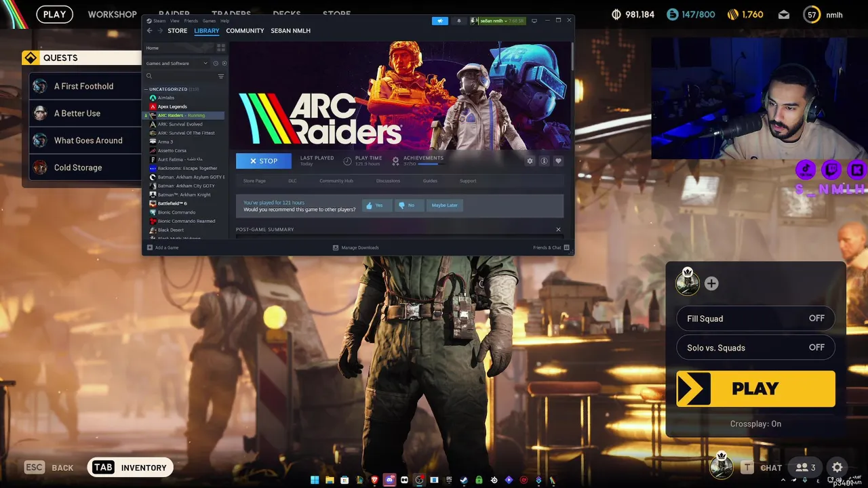
Task: Add squad member with plus icon
Action: click(x=711, y=283)
